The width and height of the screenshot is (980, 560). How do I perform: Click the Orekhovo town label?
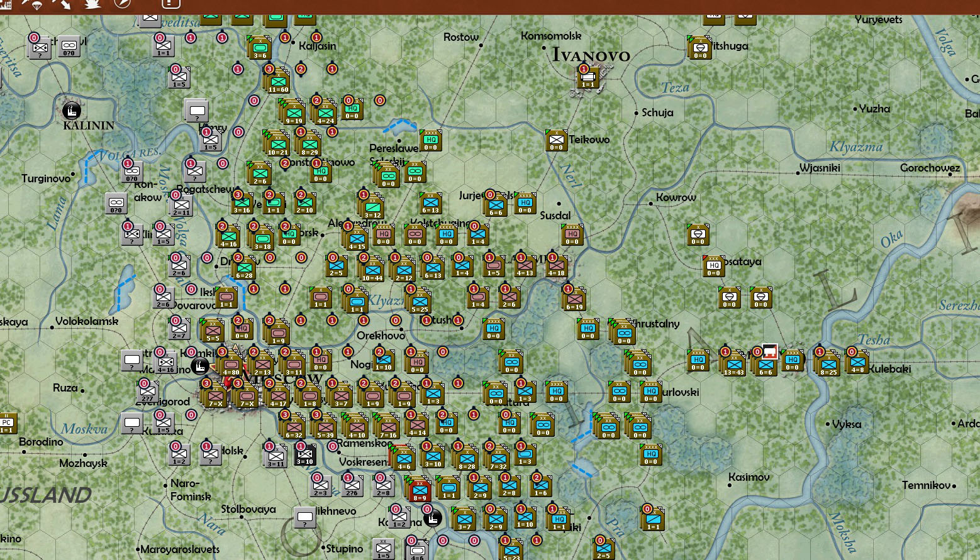(381, 336)
